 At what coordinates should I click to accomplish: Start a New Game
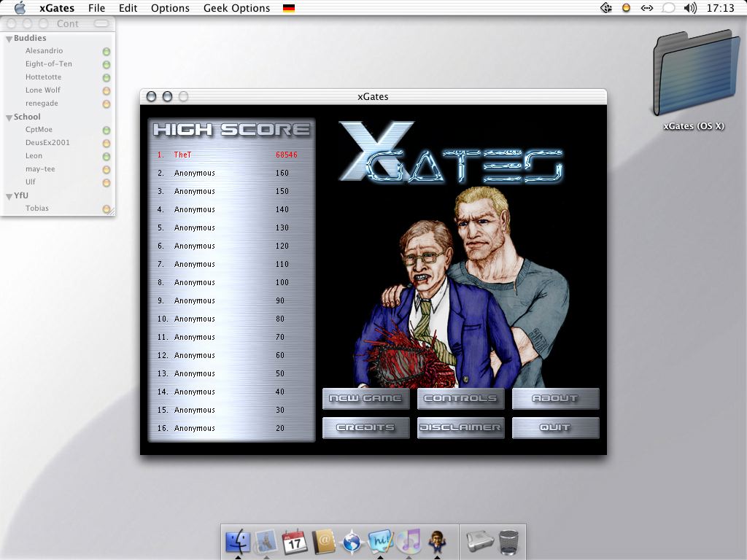click(x=366, y=399)
